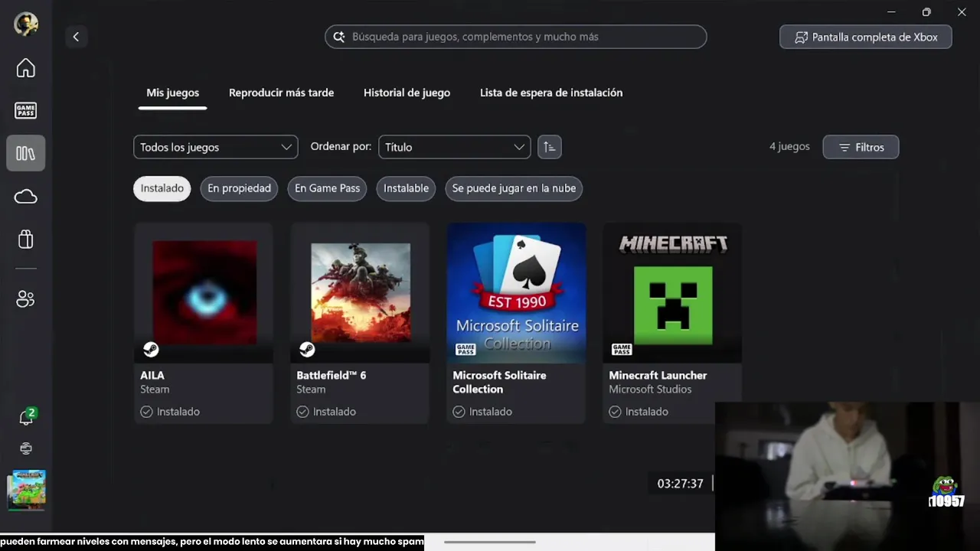Open Lista de espera de instalación tab

pos(551,93)
